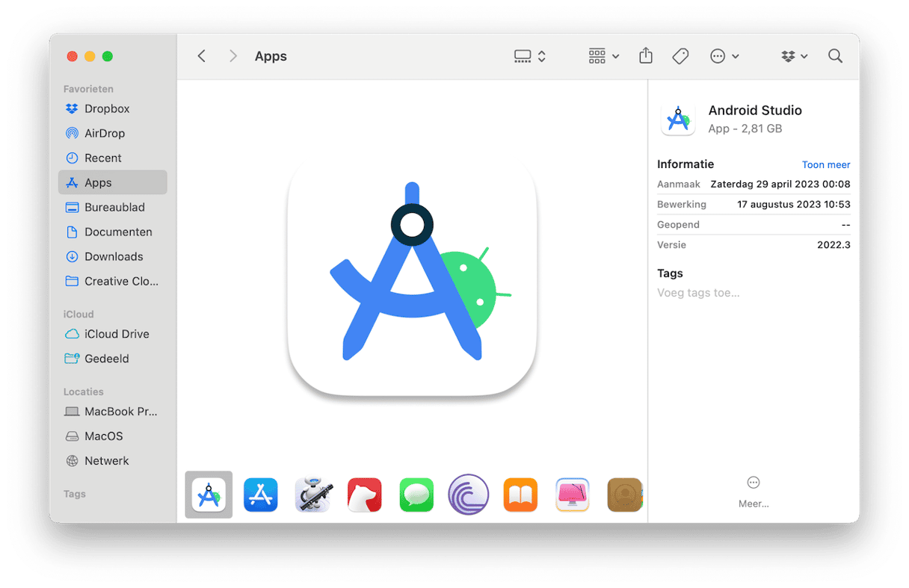Click the Tags icon in the toolbar

(680, 55)
